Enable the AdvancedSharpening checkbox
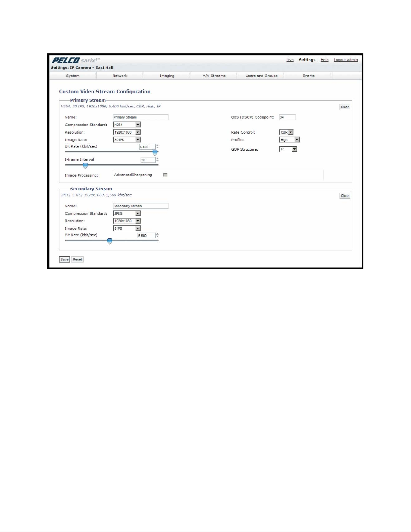 [x=165, y=175]
